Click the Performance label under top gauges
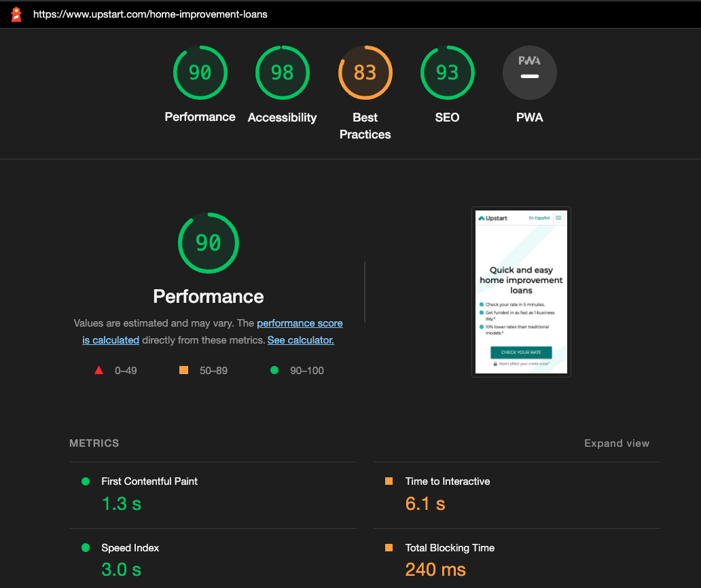The image size is (701, 588). pos(200,117)
